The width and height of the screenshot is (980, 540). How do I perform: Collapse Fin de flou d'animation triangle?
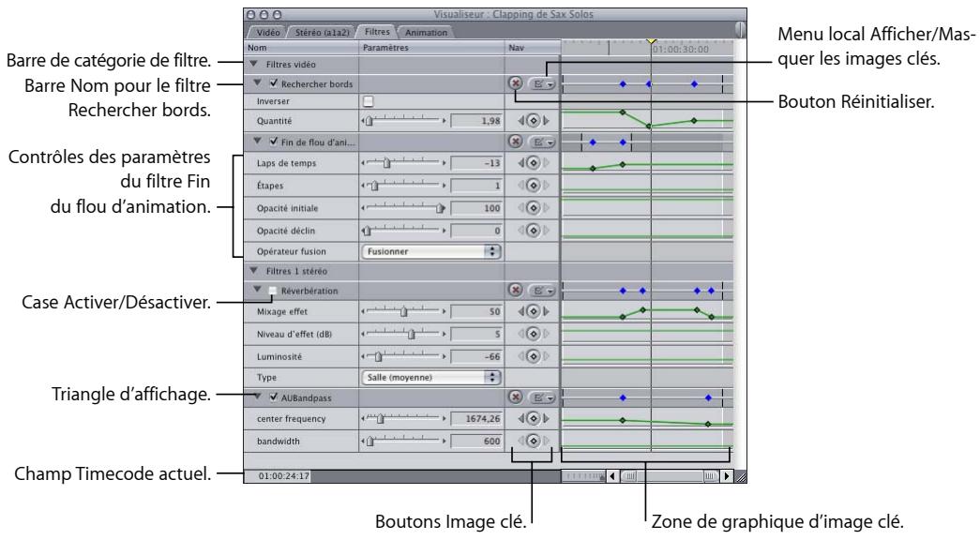coord(258,142)
